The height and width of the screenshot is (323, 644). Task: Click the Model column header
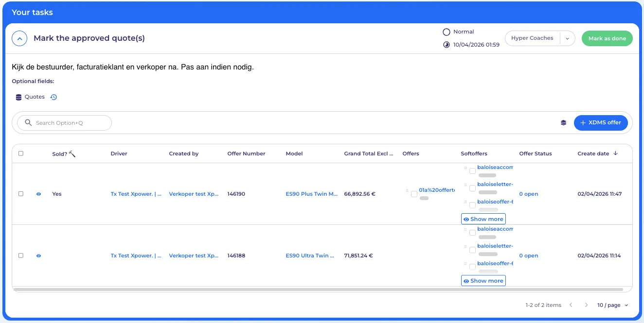click(294, 153)
